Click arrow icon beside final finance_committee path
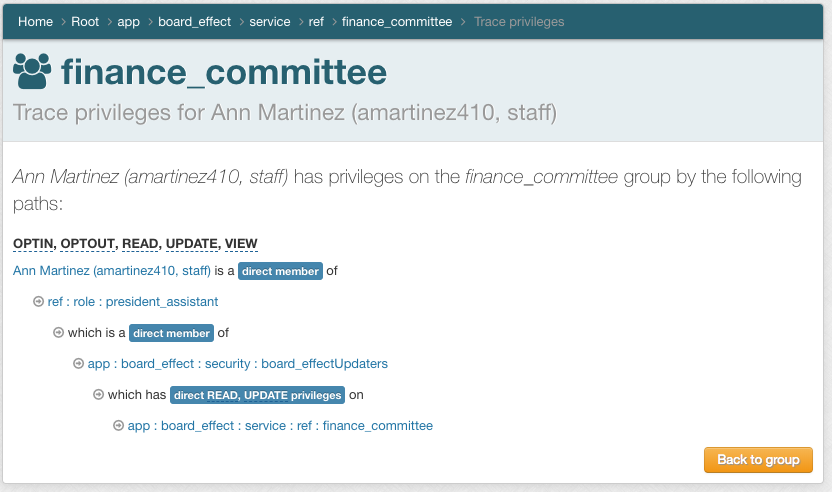The height and width of the screenshot is (492, 832). click(x=118, y=426)
